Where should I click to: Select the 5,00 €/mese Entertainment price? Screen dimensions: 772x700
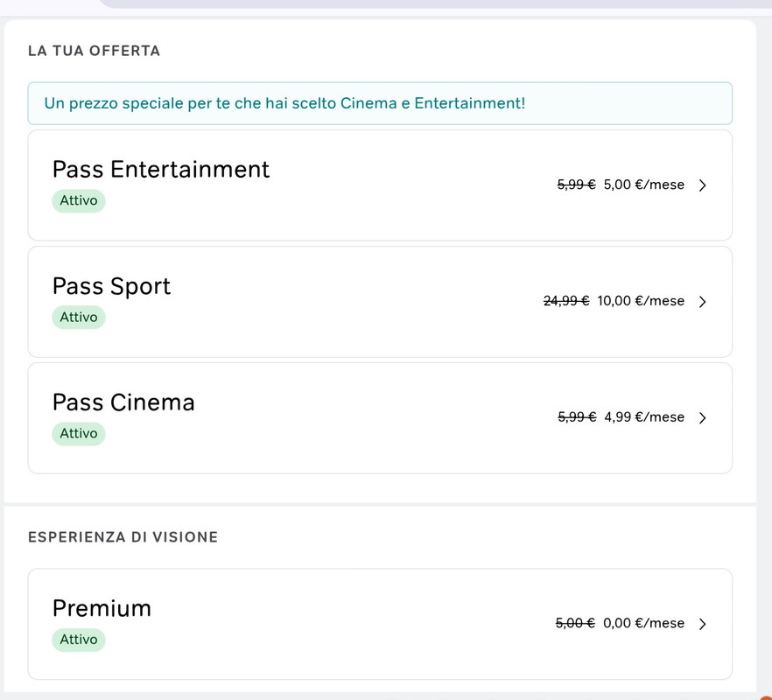644,185
